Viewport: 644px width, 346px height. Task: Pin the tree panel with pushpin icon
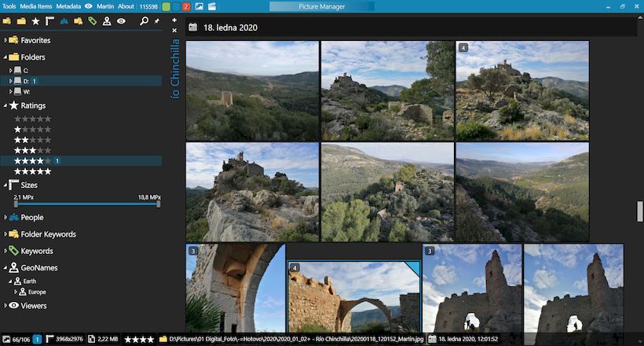[157, 21]
